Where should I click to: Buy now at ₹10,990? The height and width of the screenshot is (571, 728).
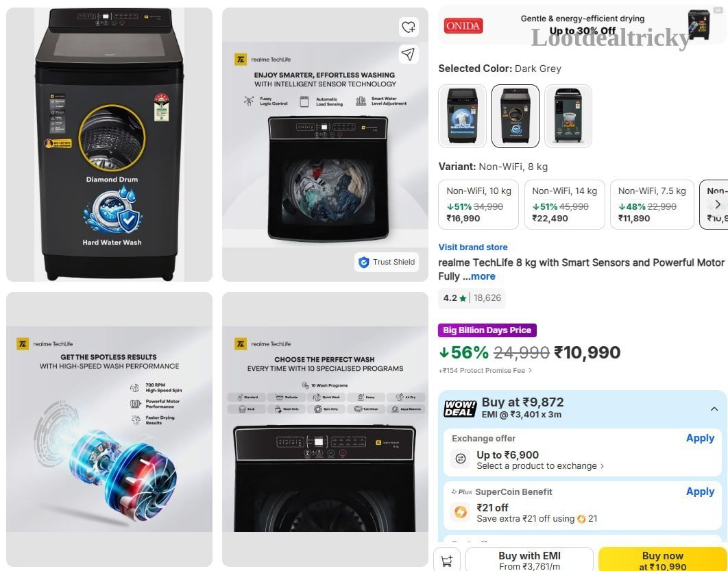pyautogui.click(x=663, y=560)
